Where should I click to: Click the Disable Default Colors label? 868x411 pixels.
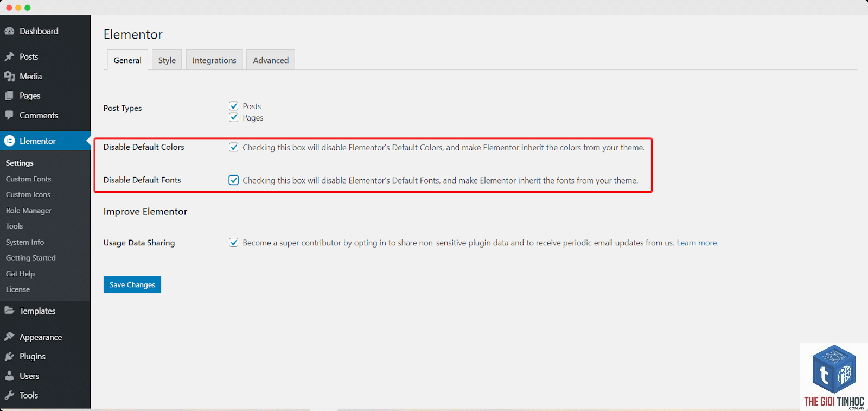(x=144, y=147)
